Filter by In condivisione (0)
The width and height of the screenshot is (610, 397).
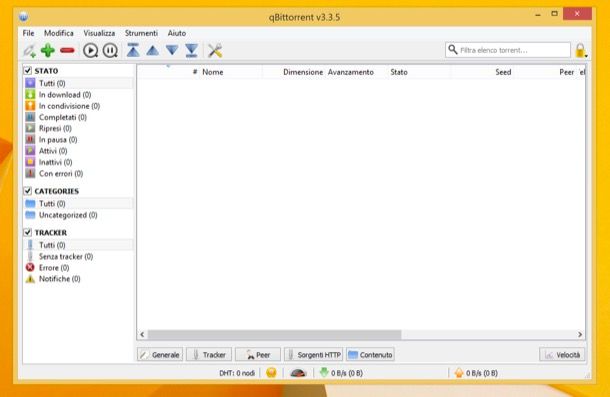[x=78, y=106]
